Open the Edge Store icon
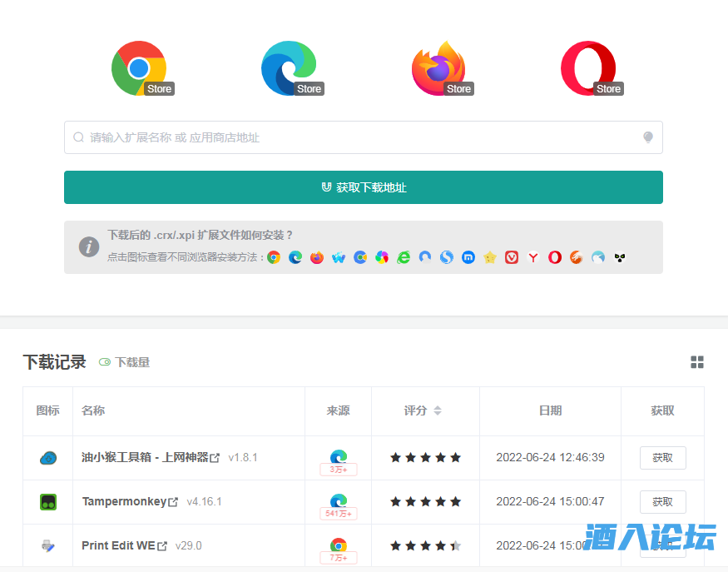728x572 pixels. click(x=289, y=68)
